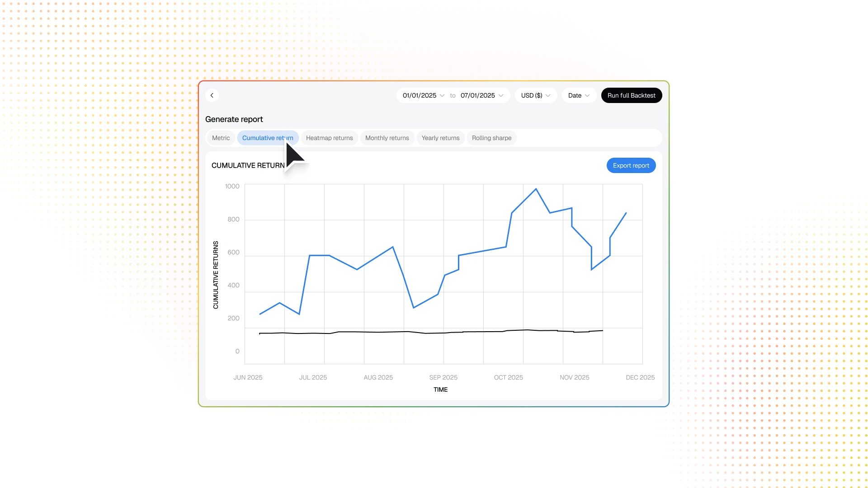Screen dimensions: 868x488
Task: Click the Export report button
Action: pyautogui.click(x=631, y=165)
